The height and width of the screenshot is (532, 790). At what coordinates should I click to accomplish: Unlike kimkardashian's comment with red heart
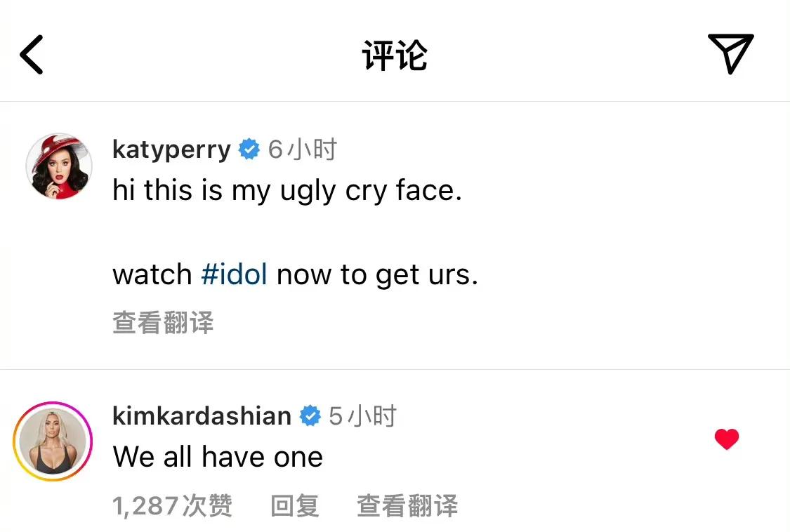[x=727, y=440]
